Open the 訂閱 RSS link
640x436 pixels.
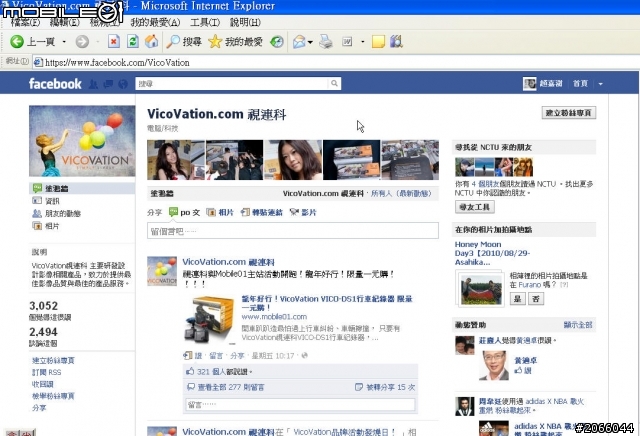(47, 372)
